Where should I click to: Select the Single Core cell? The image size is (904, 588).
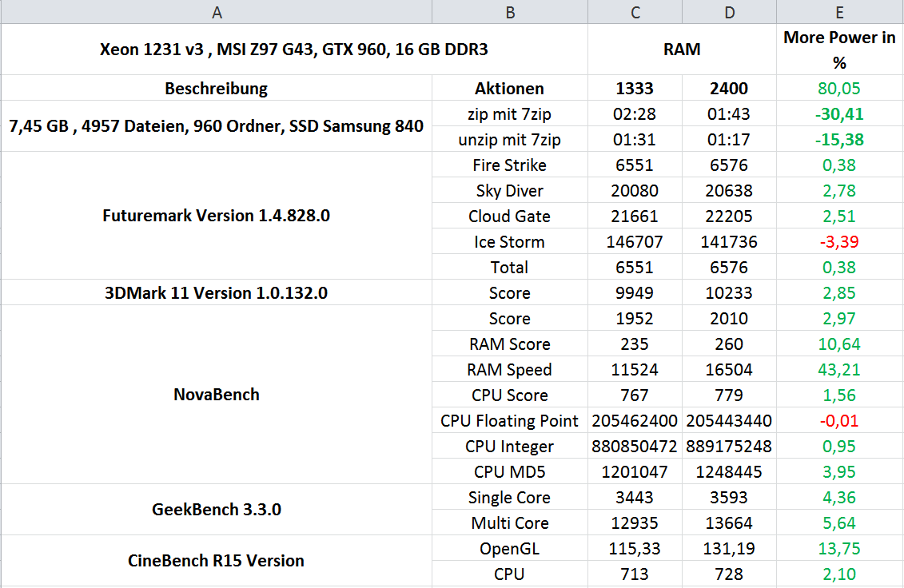click(510, 497)
